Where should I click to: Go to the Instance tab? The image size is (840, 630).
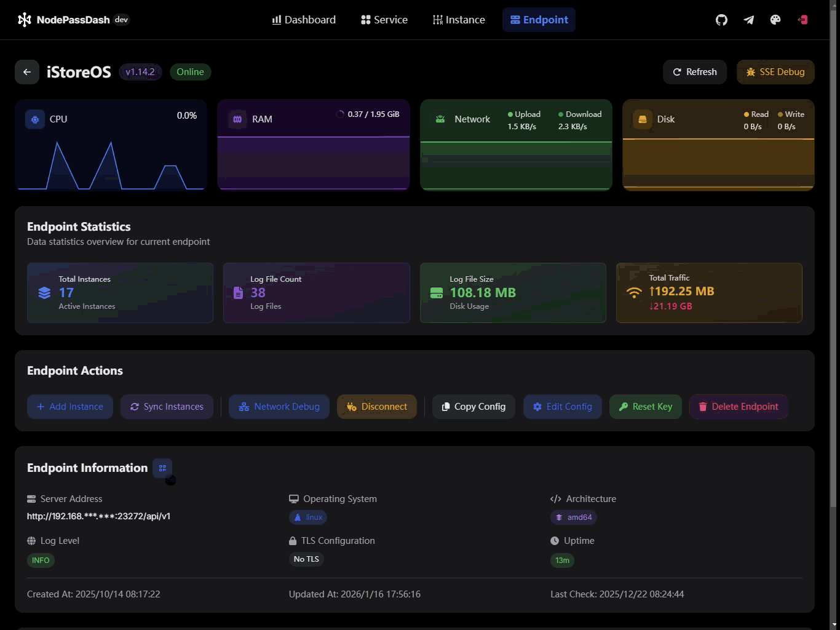pyautogui.click(x=459, y=20)
